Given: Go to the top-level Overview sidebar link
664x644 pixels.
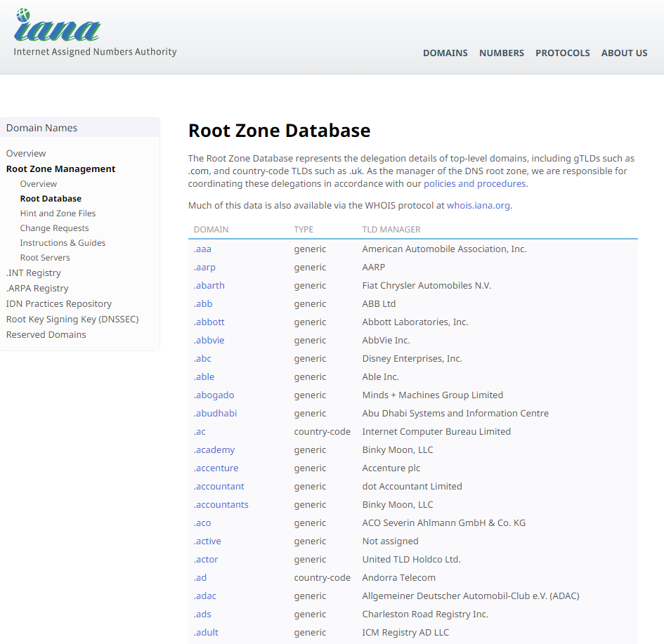Looking at the screenshot, I should tap(26, 154).
